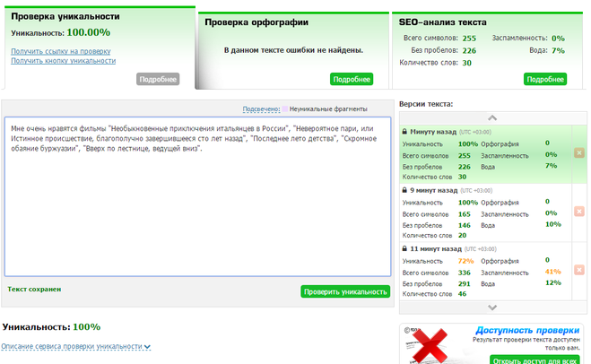The height and width of the screenshot is (364, 591).
Task: Expand 'Описание сервиса проверки уникальности'
Action: click(75, 346)
